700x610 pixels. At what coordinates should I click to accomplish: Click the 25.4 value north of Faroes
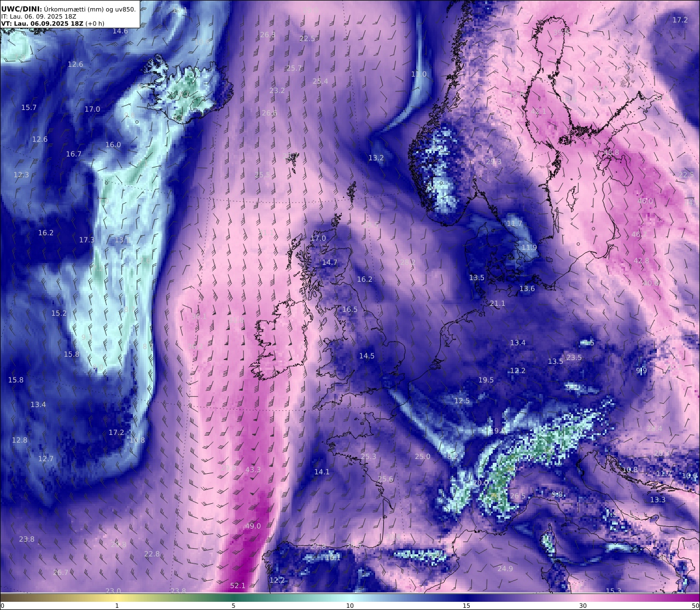point(320,81)
